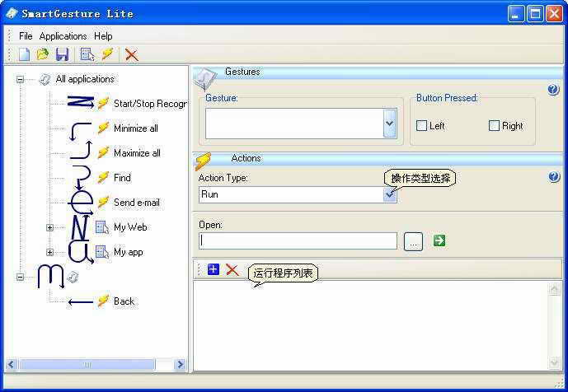Open the Gesture dropdown list

[390, 124]
